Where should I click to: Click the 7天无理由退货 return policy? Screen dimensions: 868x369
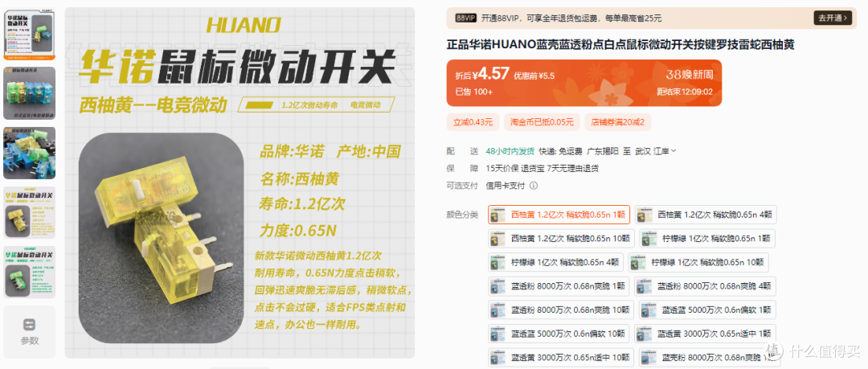tap(572, 169)
